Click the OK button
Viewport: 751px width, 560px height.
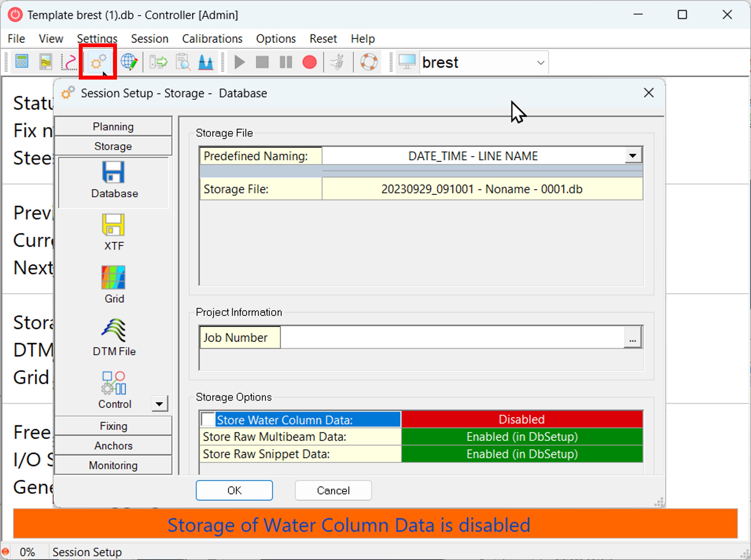point(234,490)
